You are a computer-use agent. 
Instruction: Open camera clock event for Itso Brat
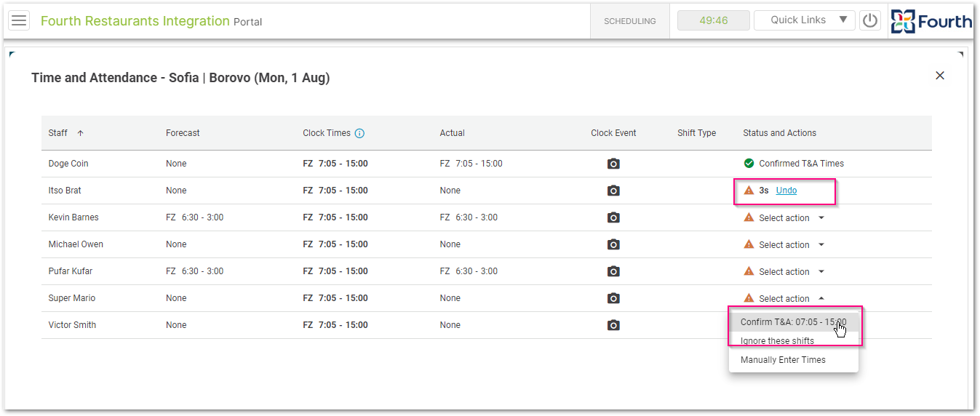pyautogui.click(x=613, y=191)
